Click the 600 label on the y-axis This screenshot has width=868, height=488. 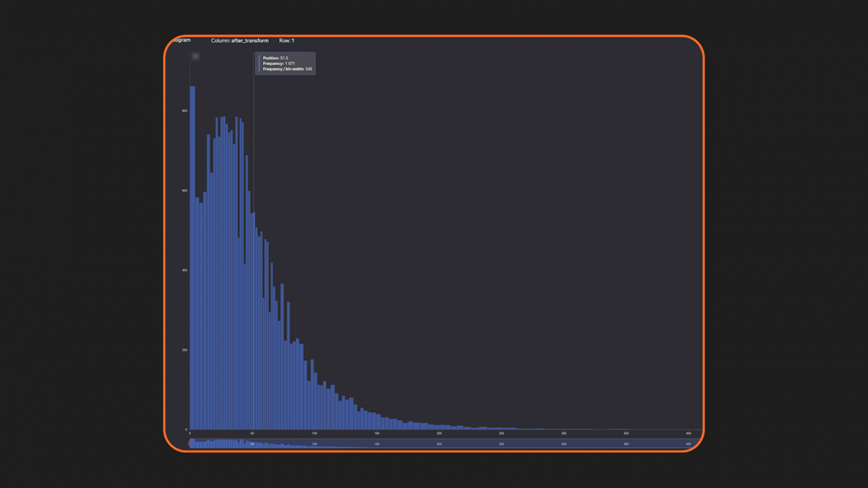tap(185, 190)
